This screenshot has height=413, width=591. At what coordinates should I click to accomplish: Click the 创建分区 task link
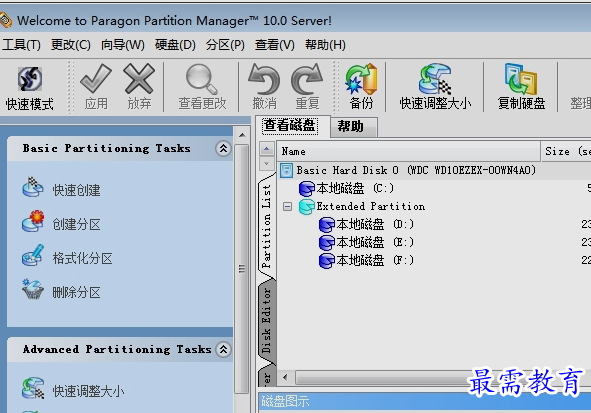pyautogui.click(x=77, y=224)
